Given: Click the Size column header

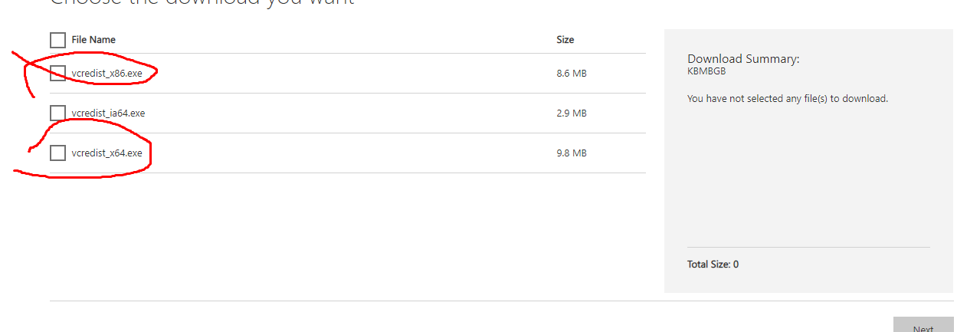Looking at the screenshot, I should pos(565,40).
